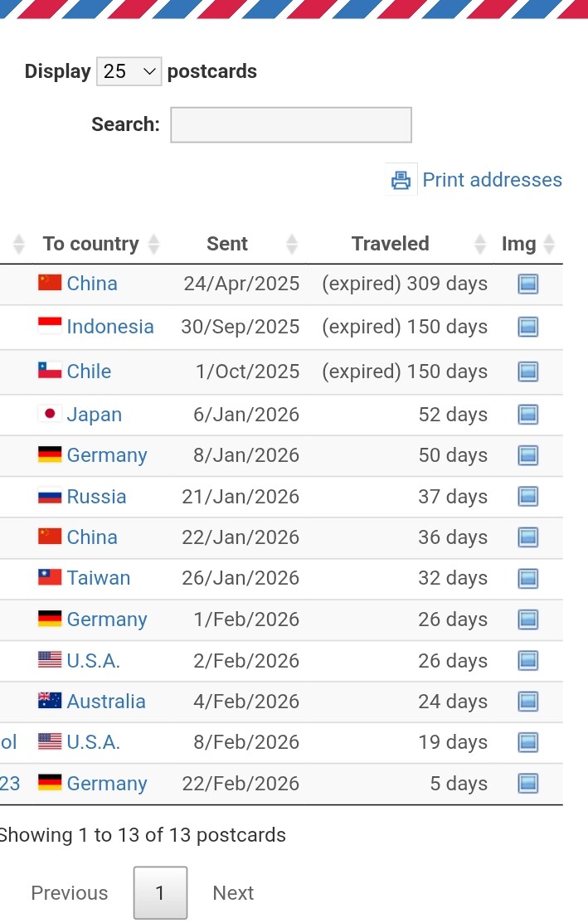The height and width of the screenshot is (923, 588).
Task: Sort table by Sent date column
Action: (227, 244)
